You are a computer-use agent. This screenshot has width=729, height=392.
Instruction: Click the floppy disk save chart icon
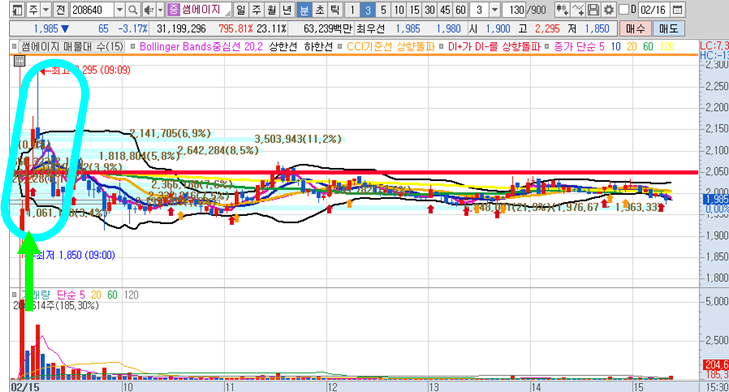[x=593, y=9]
